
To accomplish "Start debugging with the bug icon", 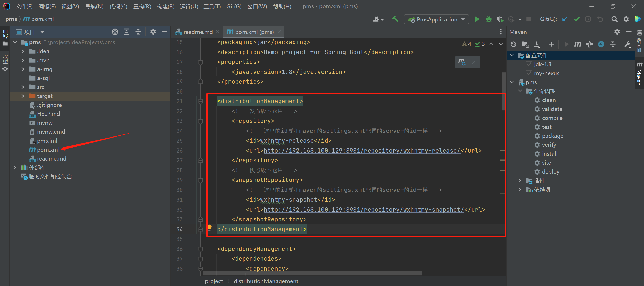I will (489, 19).
